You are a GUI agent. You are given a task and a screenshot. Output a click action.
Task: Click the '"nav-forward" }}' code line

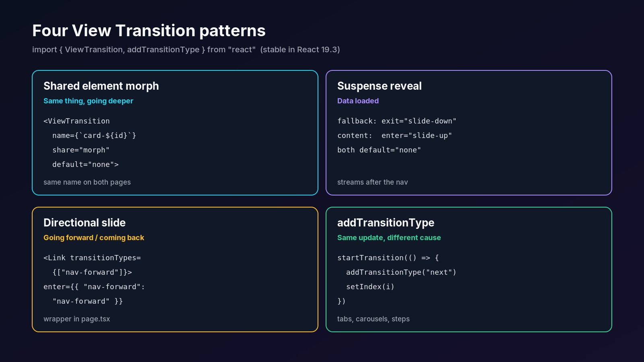(88, 301)
